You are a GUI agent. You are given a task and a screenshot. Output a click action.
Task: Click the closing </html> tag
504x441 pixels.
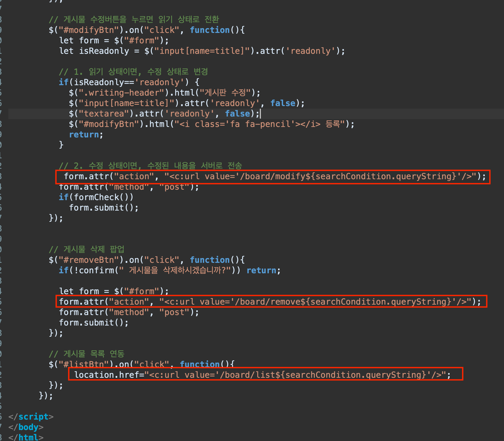[x=26, y=437]
